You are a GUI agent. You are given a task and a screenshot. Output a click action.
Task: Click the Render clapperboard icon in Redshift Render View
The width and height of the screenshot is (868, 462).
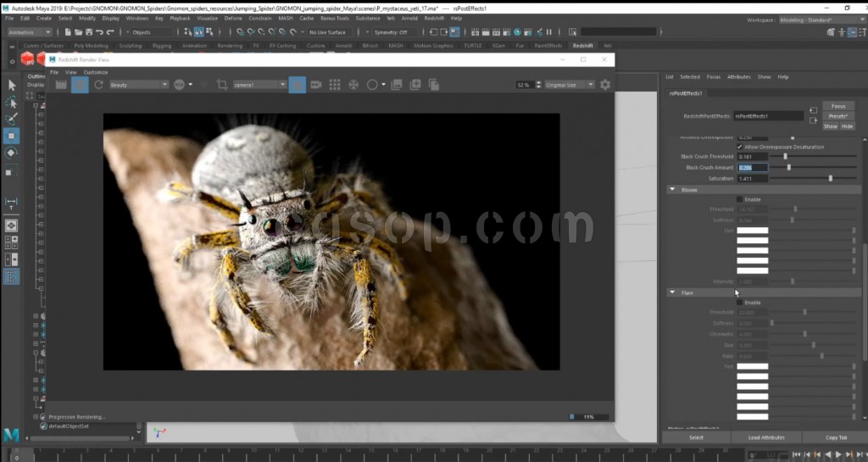(x=61, y=85)
